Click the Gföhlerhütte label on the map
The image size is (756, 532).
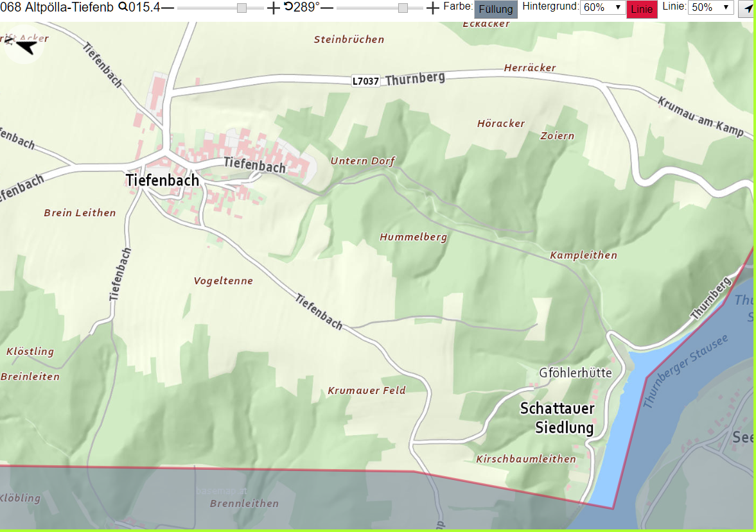(576, 372)
